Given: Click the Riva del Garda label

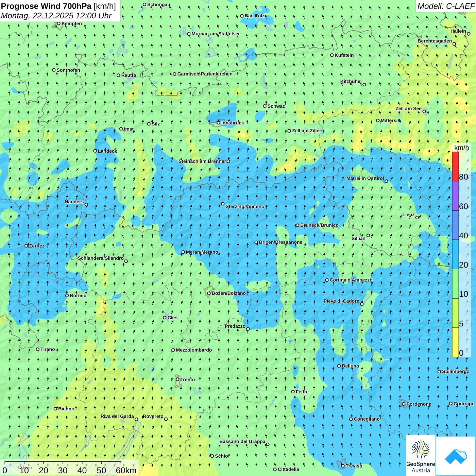Looking at the screenshot, I should point(117,417).
